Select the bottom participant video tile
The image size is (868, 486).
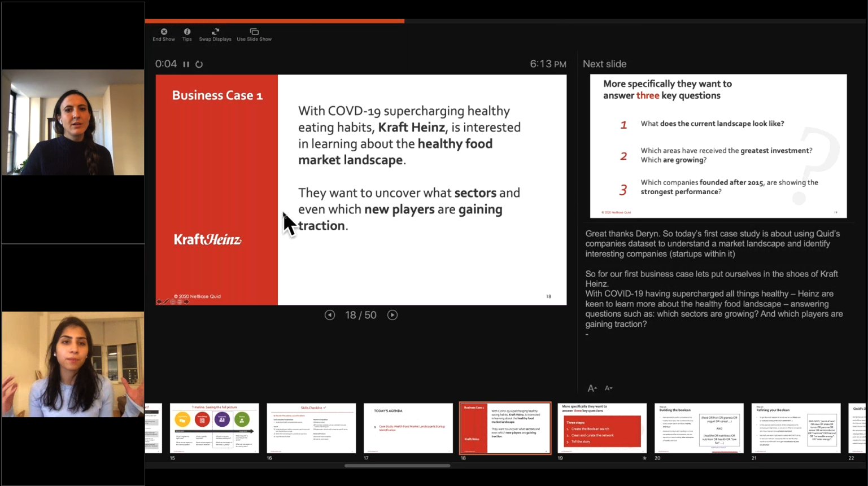pos(73,365)
